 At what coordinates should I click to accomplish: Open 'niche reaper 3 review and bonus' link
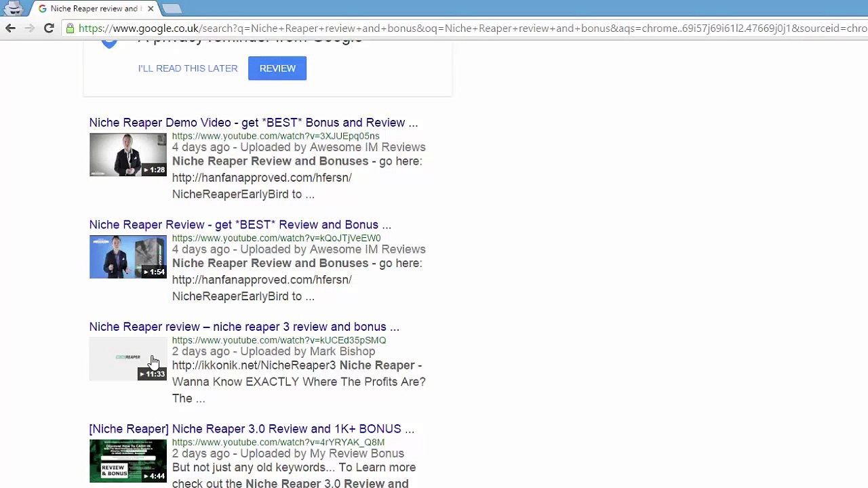(244, 327)
